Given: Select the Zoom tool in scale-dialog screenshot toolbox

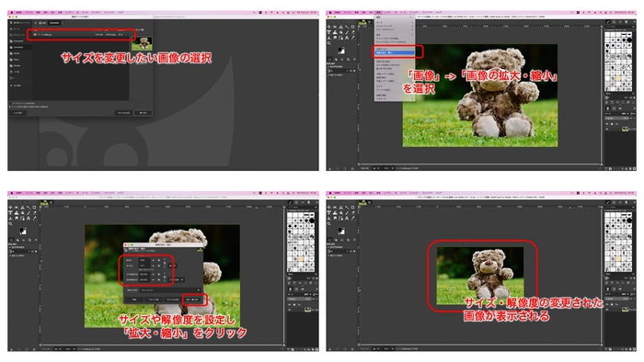Looking at the screenshot, I should point(10,224).
